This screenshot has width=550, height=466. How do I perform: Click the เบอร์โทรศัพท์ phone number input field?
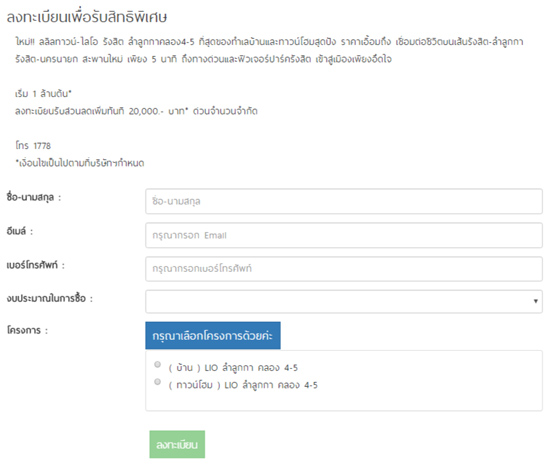pos(344,269)
